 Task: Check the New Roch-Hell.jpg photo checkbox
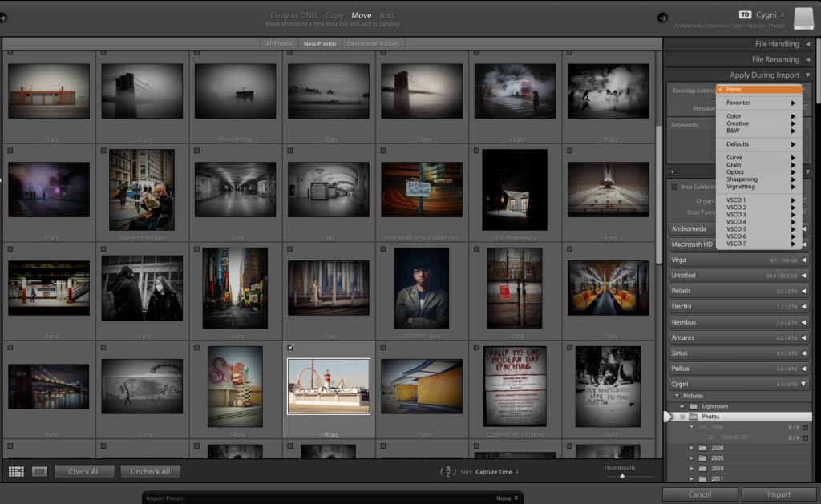pos(103,151)
